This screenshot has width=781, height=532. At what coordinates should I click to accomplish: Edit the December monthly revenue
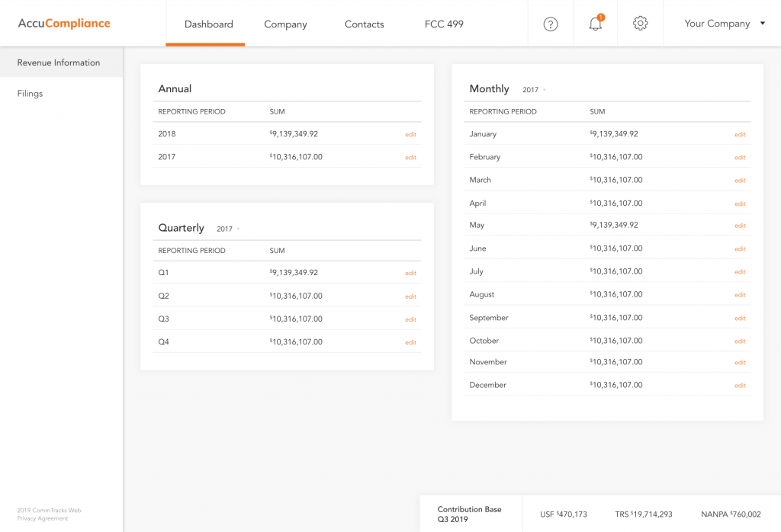click(x=740, y=386)
